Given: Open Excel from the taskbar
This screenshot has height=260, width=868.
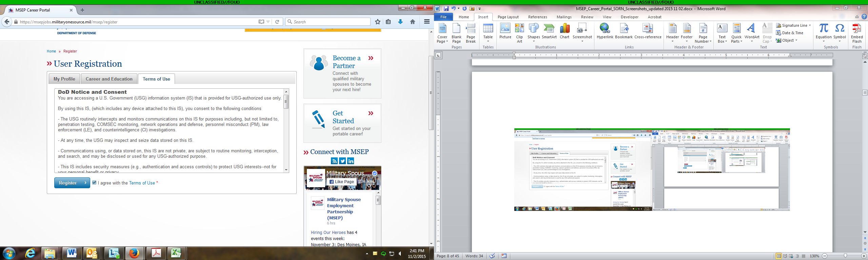Looking at the screenshot, I should tap(176, 253).
